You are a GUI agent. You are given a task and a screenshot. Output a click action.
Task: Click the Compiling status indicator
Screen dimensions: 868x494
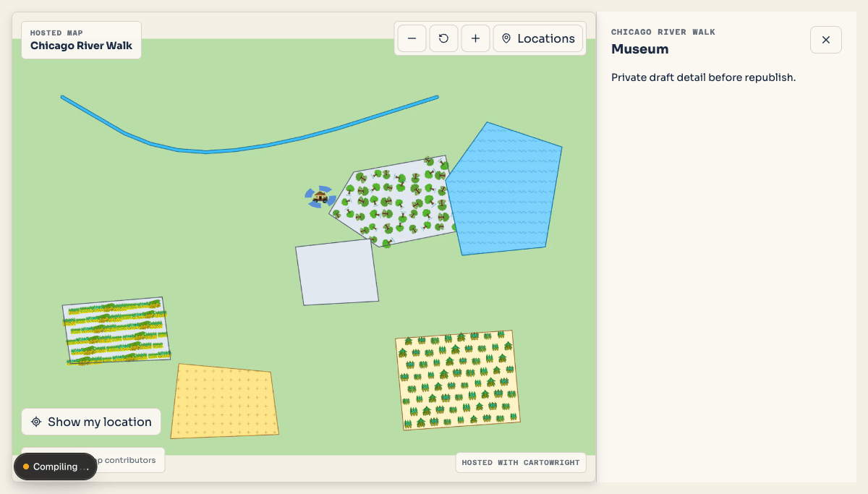pos(55,467)
